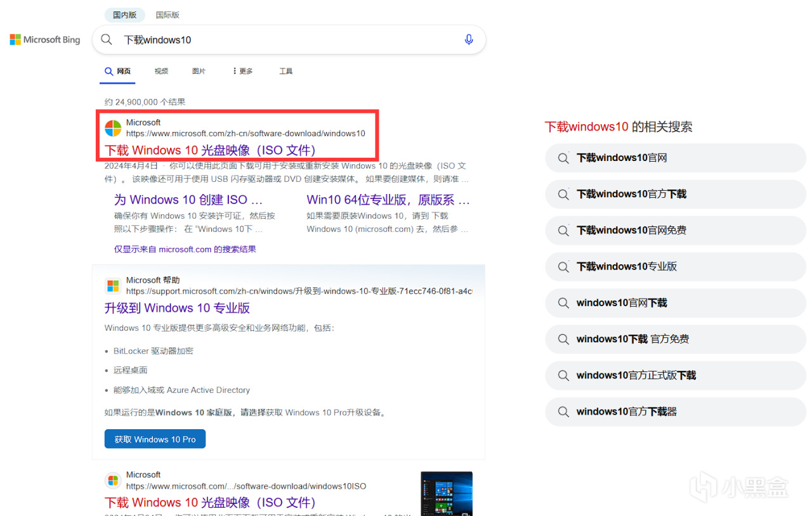812x516 pixels.
Task: Click the favicon of the windows10ISO result
Action: [113, 481]
